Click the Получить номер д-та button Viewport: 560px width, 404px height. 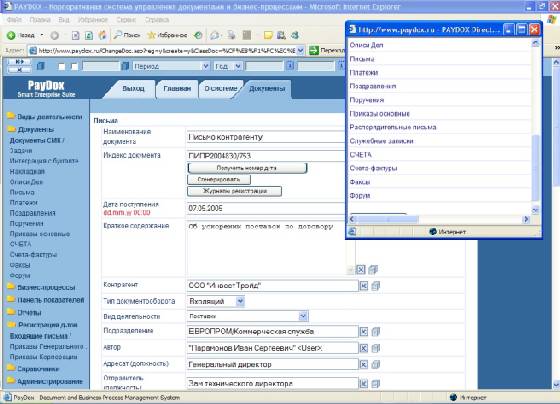247,168
